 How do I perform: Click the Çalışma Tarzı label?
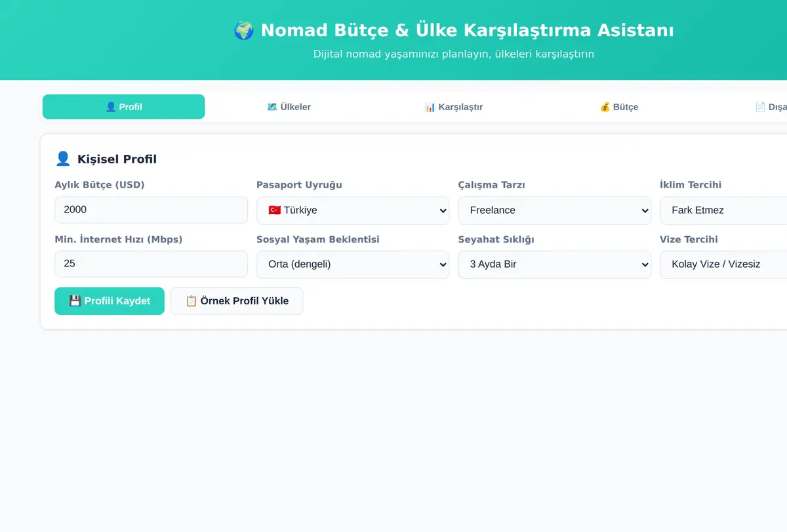point(491,185)
